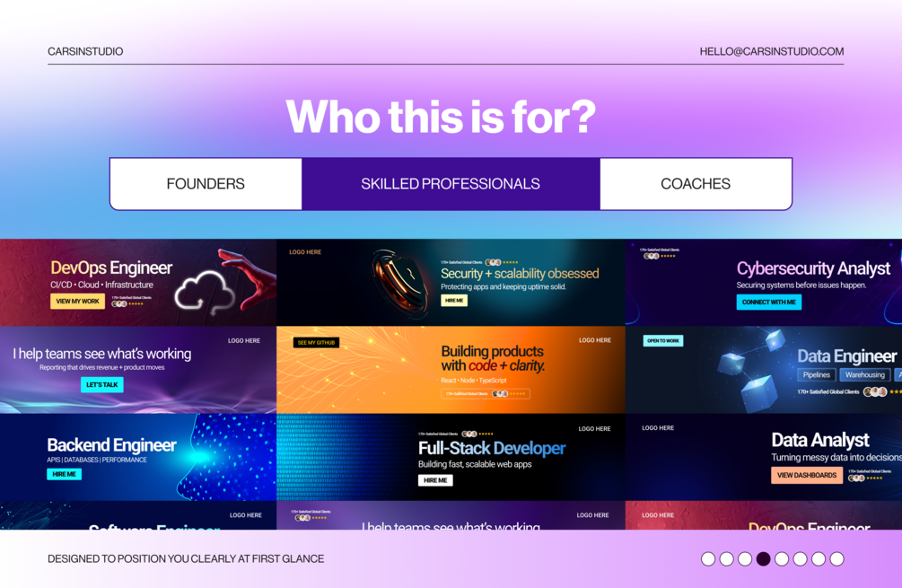Screen dimensions: 902x588
Task: Click the SEE MY GITHUB badge
Action: 317,342
